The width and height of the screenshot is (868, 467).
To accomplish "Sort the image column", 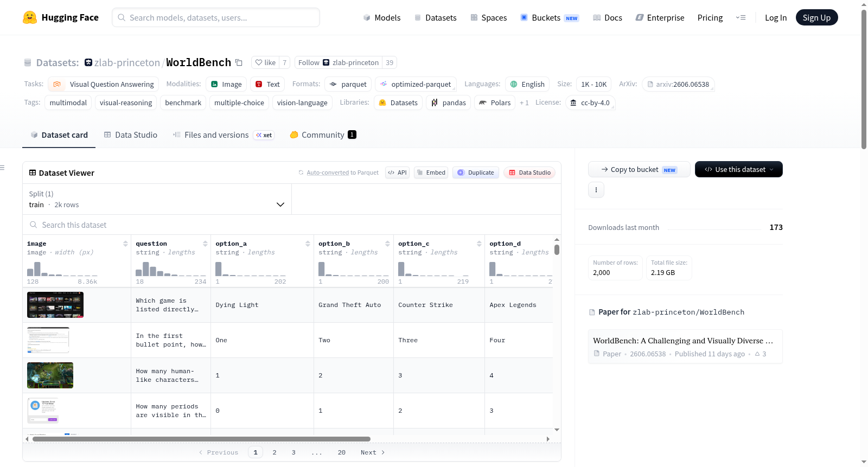I will pyautogui.click(x=125, y=244).
